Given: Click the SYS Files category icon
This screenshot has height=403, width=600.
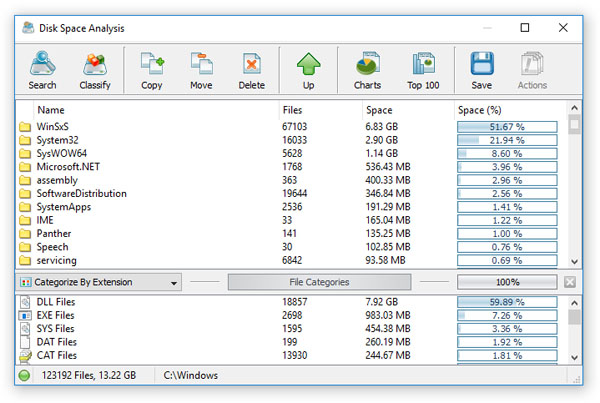Looking at the screenshot, I should [x=25, y=329].
